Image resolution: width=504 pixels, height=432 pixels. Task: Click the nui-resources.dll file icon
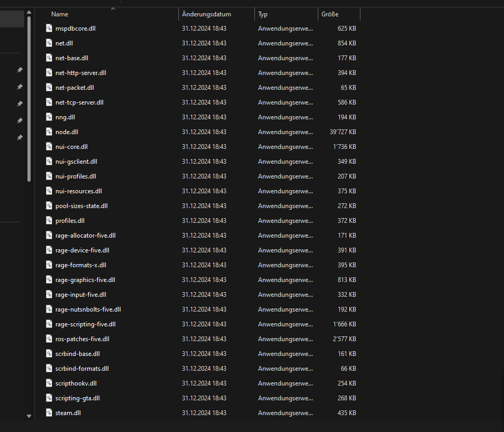pos(49,191)
